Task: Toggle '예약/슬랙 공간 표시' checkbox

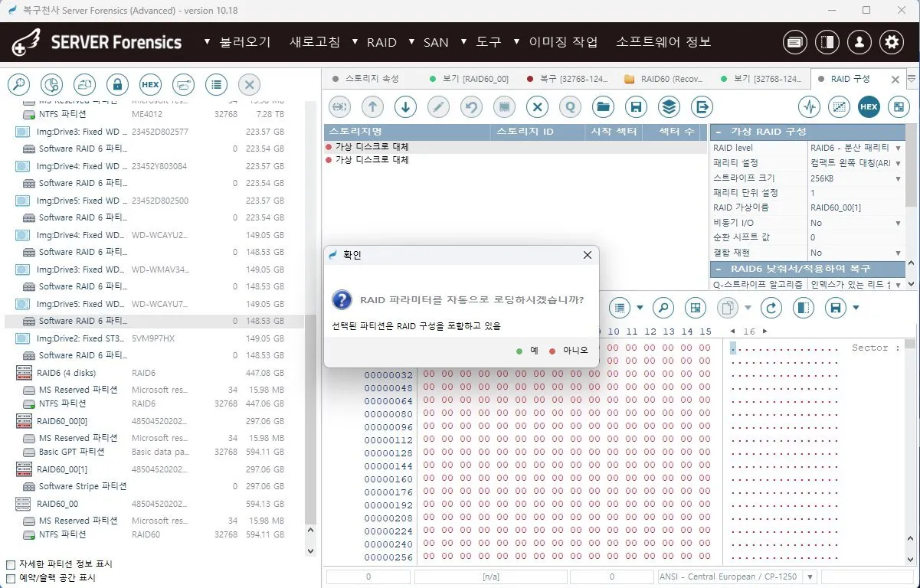Action: 11,578
